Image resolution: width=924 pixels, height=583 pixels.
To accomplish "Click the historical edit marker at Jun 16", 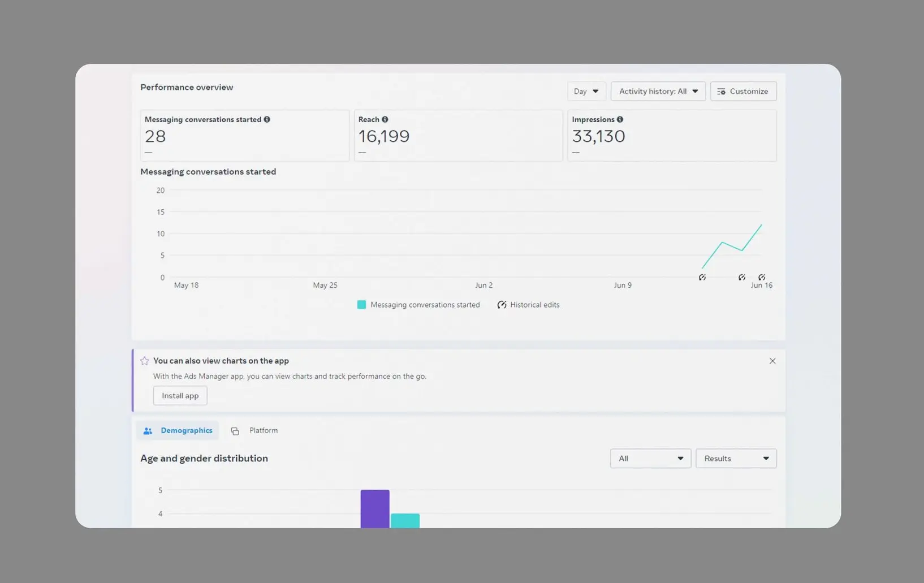I will pos(762,277).
